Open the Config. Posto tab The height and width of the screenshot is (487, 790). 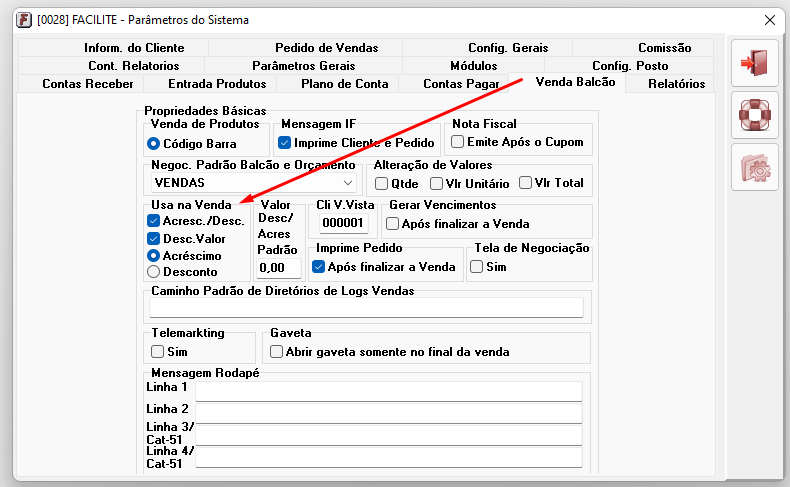coord(629,65)
